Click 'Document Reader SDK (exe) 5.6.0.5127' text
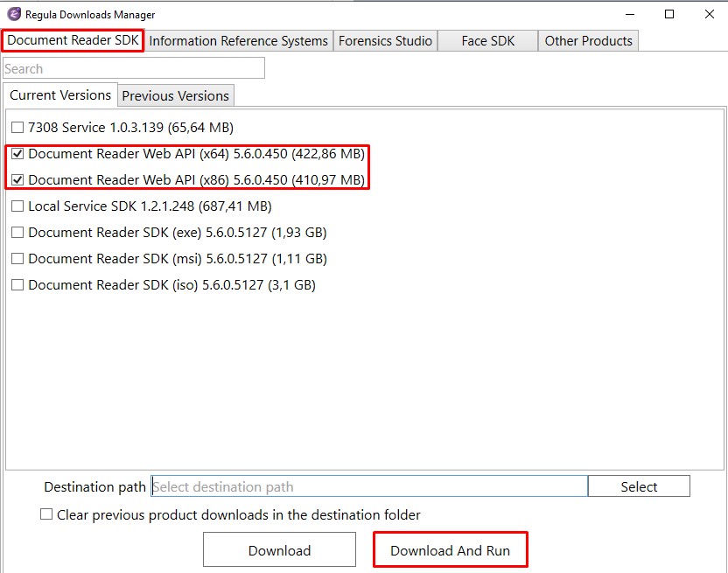 (148, 232)
